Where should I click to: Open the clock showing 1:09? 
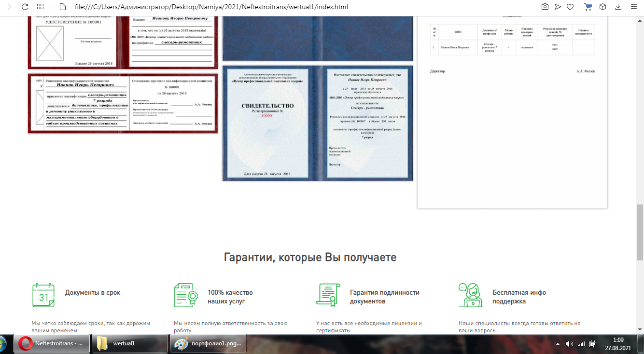617,344
